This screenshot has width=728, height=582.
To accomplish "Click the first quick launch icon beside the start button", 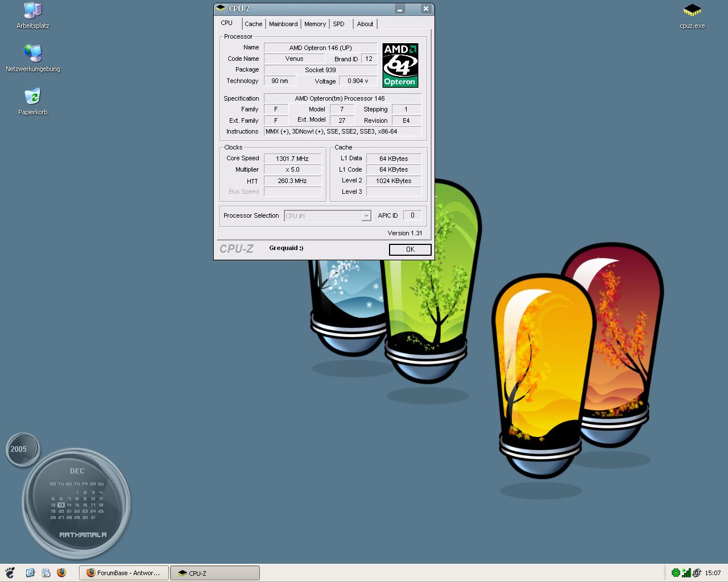I will pyautogui.click(x=30, y=573).
